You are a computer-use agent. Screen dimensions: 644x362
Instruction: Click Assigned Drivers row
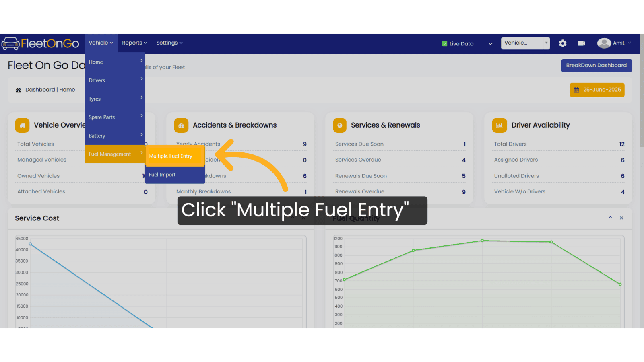[x=559, y=160]
